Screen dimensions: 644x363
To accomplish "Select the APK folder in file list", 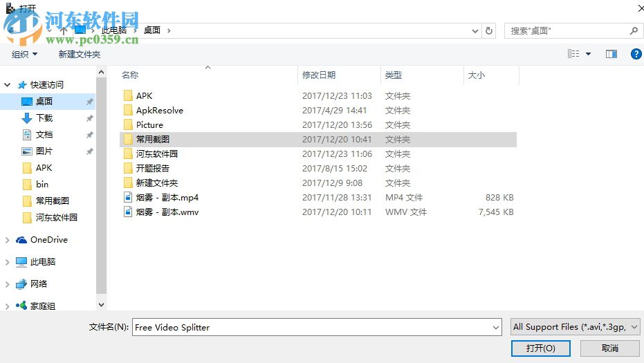I will (318, 95).
